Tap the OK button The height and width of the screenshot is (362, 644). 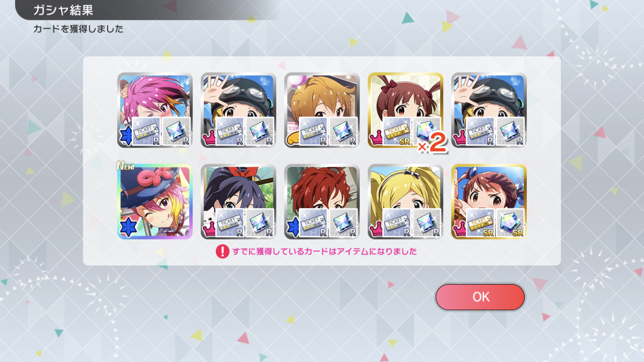(x=480, y=297)
